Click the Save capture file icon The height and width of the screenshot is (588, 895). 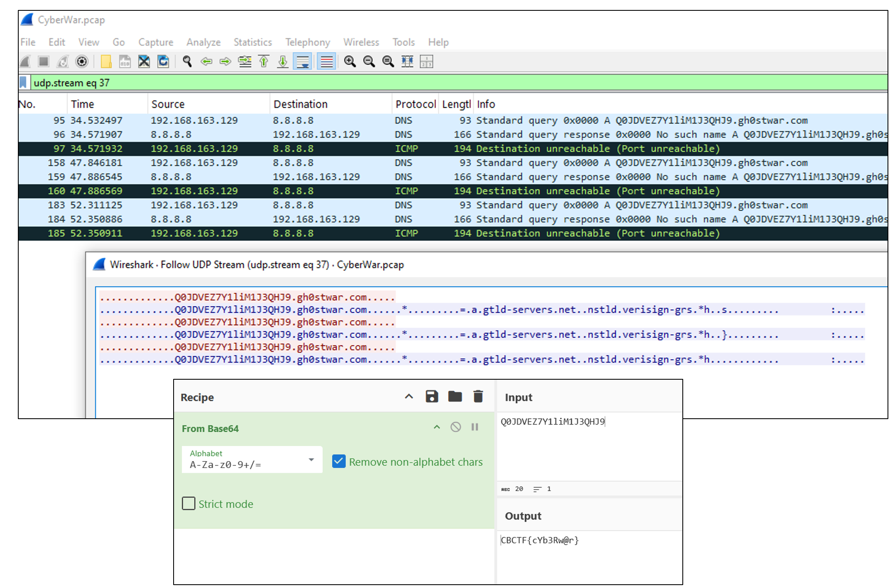(x=125, y=62)
